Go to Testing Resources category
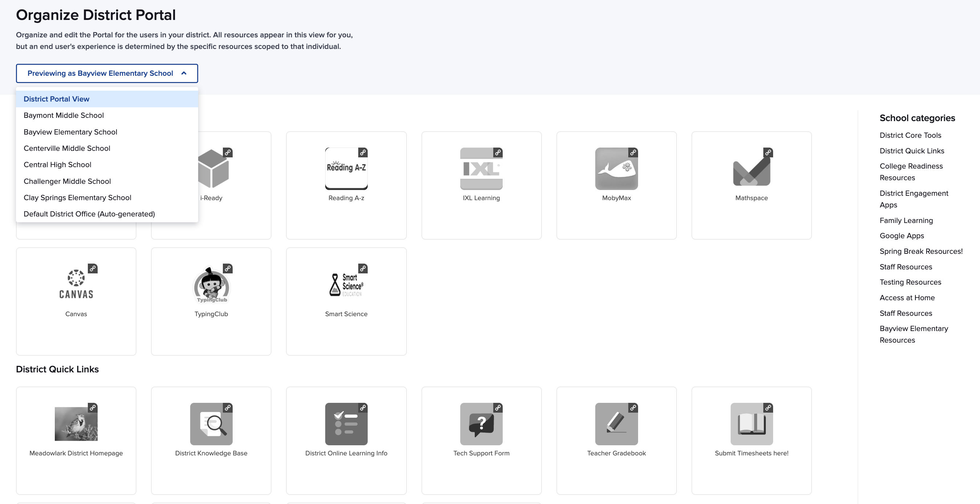This screenshot has width=980, height=504. (910, 282)
